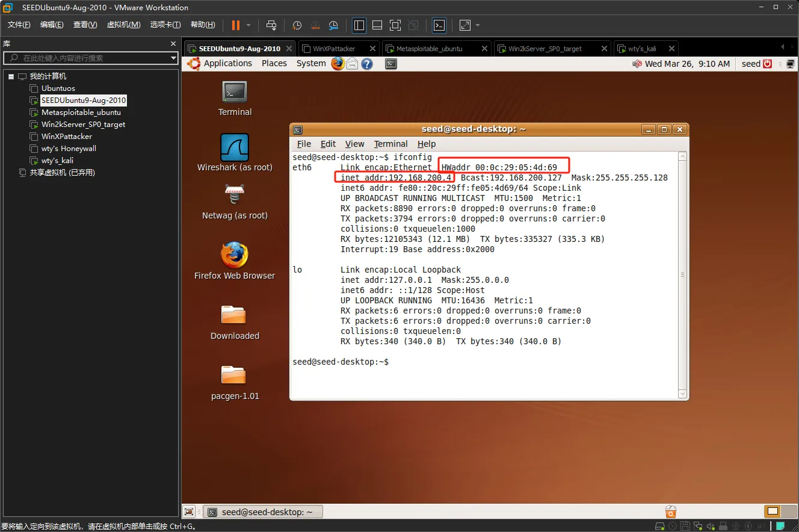Image resolution: width=799 pixels, height=532 pixels.
Task: Select Win2kServer_SP0_target in library tree
Action: point(83,125)
